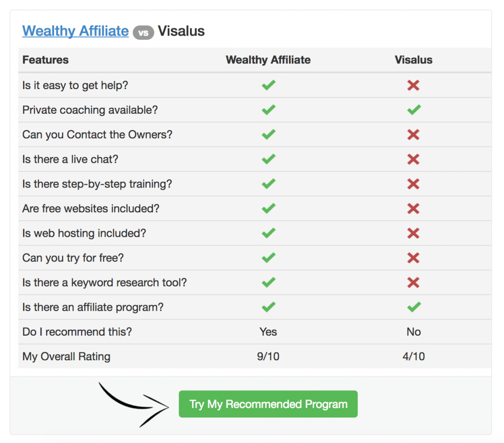Click the 'vs' badge in the heading
This screenshot has height=443, width=504.
pyautogui.click(x=143, y=32)
